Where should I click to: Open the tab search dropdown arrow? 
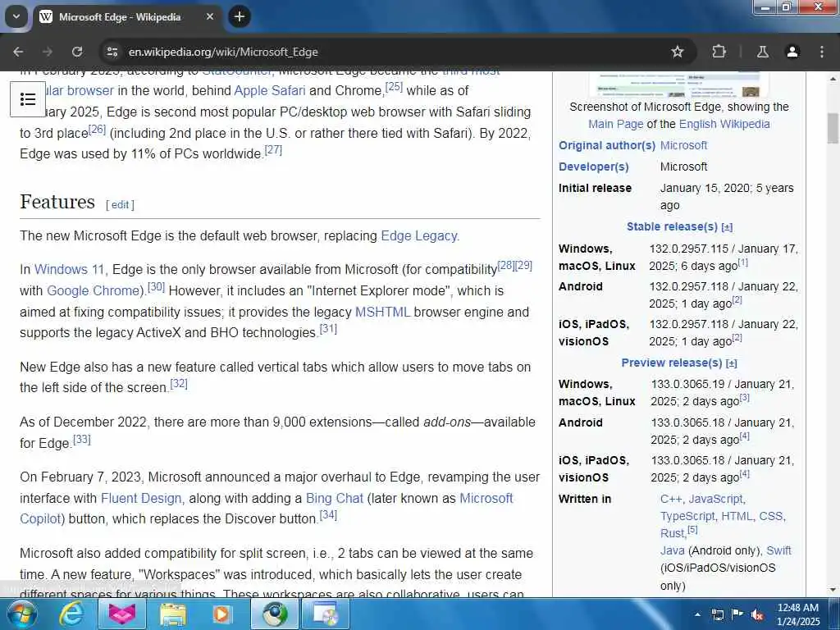[x=16, y=16]
